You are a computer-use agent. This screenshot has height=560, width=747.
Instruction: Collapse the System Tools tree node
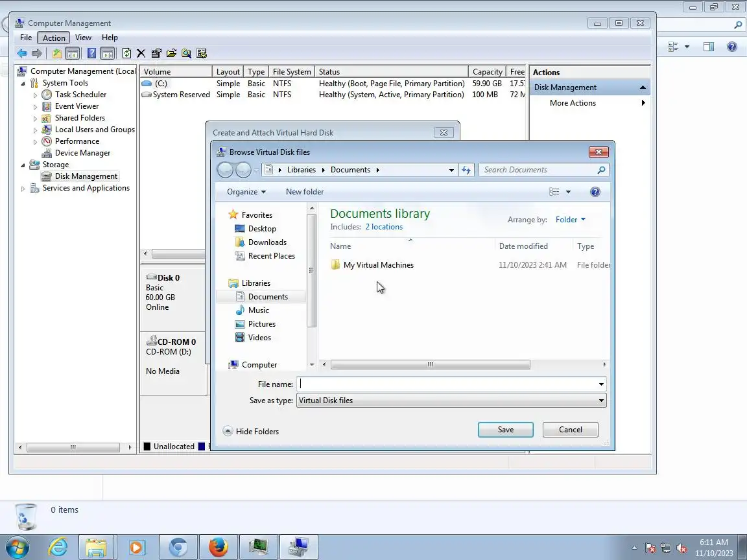coord(23,84)
